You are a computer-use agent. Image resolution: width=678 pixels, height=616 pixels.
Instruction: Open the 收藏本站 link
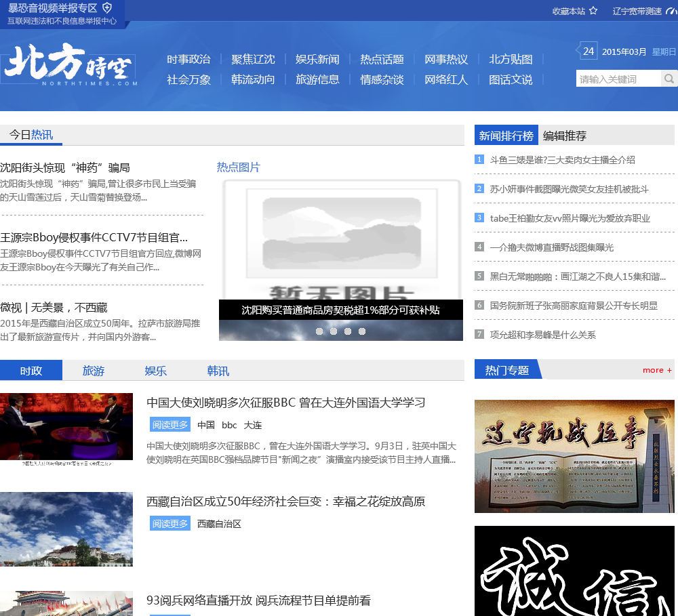click(569, 12)
